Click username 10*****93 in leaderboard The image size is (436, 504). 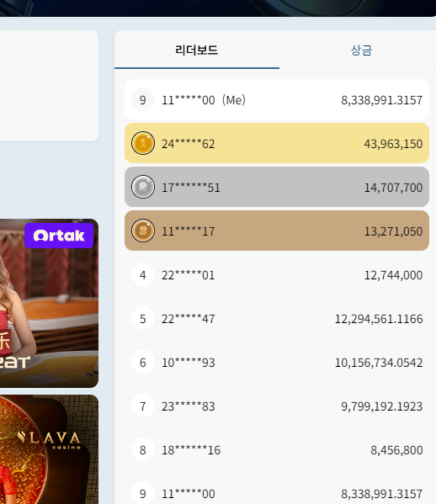188,363
